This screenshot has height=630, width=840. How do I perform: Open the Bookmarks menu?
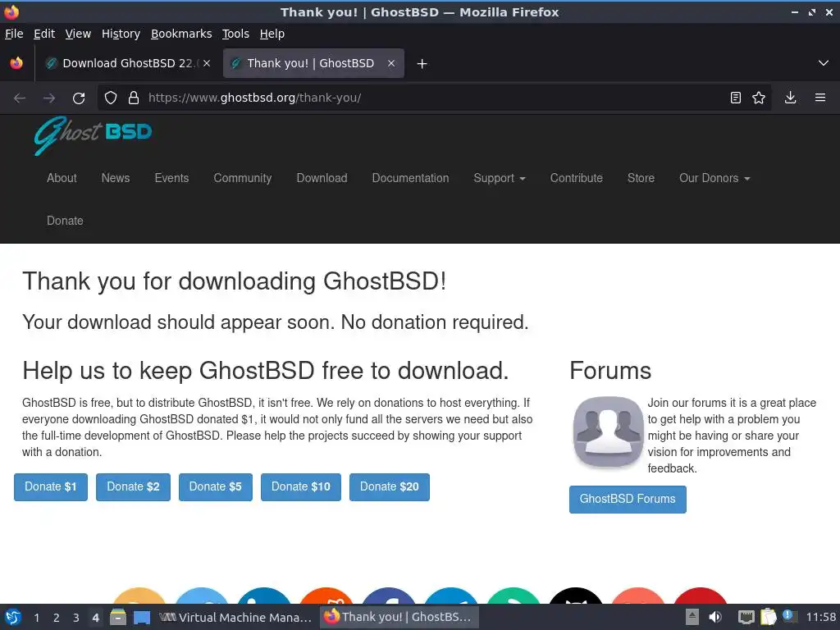tap(181, 34)
